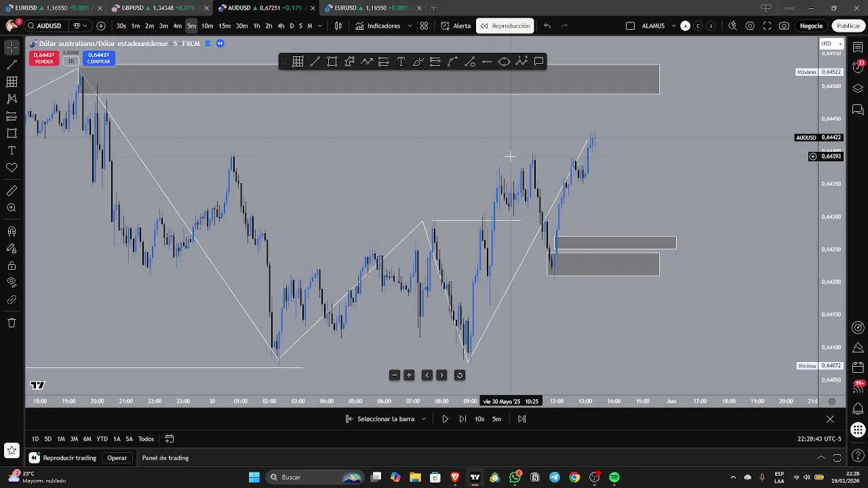Open the USD currency dropdown on the price scale
Image resolution: width=868 pixels, height=488 pixels.
[x=831, y=43]
